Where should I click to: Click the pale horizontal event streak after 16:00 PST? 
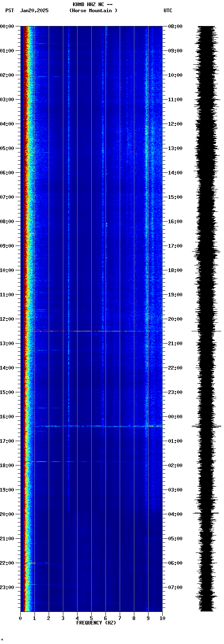pyautogui.click(x=99, y=426)
